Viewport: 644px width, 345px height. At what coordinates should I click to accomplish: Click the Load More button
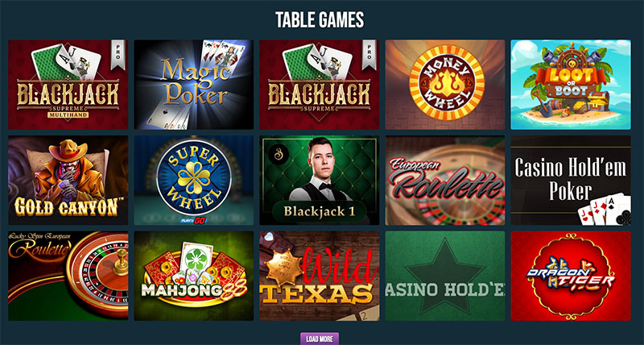click(320, 339)
